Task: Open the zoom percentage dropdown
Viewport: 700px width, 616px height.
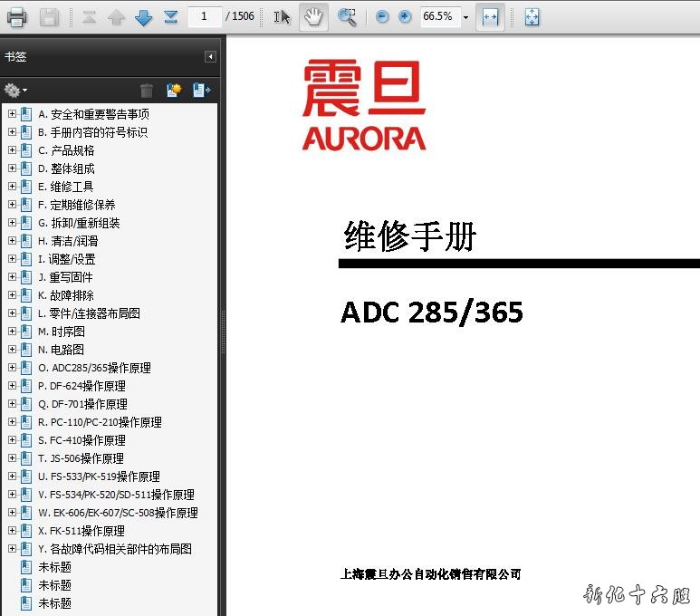Action: tap(465, 17)
